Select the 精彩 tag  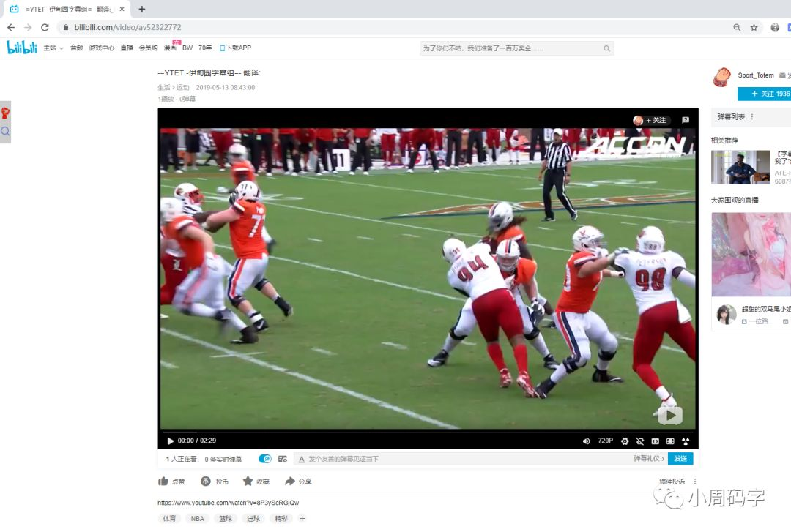point(281,518)
